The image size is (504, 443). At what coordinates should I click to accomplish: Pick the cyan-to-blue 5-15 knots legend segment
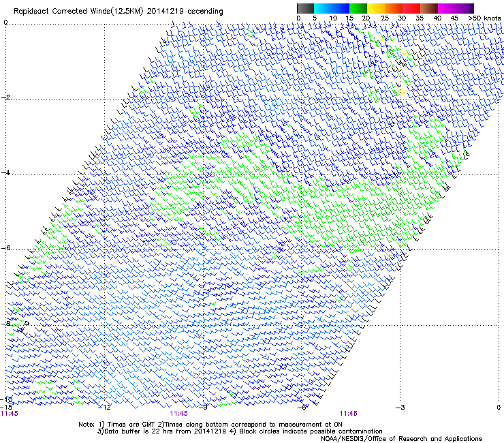coord(332,8)
